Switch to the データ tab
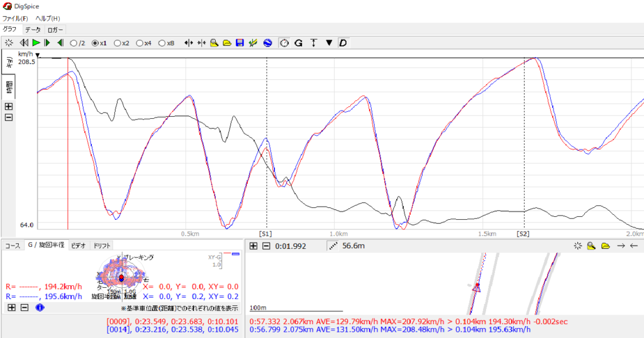Viewport: 644px width, 338px height. [x=33, y=30]
